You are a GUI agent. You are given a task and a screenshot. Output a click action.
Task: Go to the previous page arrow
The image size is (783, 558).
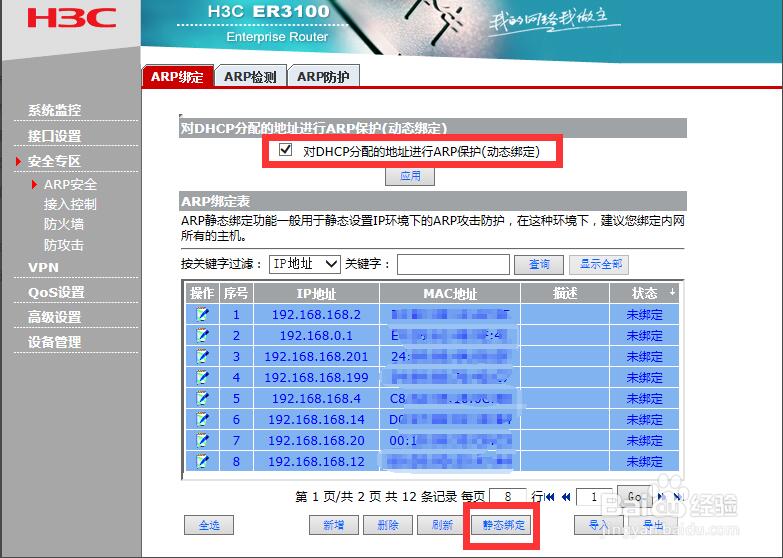tap(566, 497)
